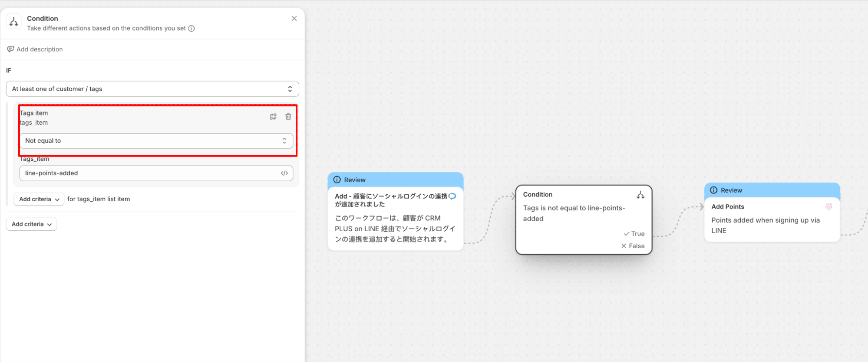
Task: Close the Condition panel
Action: click(x=294, y=18)
